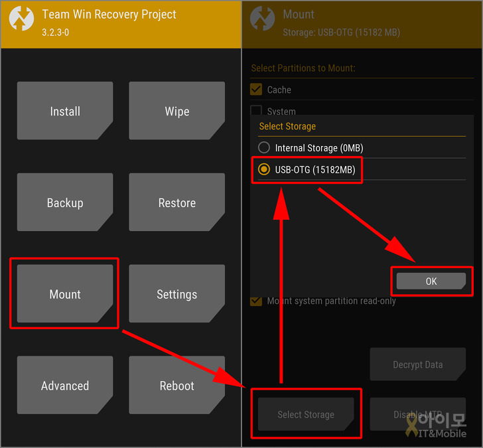Click the 'Select Partitions to Mount:' label
Screen dimensions: 483x448
click(x=303, y=68)
